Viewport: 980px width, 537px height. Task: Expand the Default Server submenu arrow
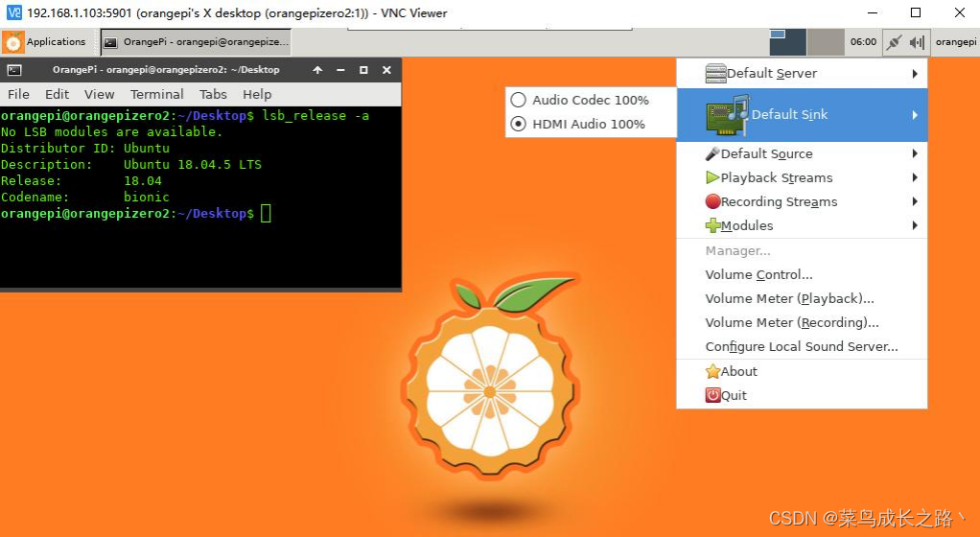pyautogui.click(x=915, y=74)
